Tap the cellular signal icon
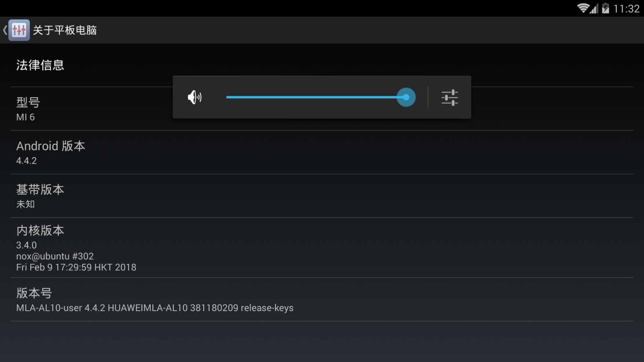 click(x=594, y=8)
